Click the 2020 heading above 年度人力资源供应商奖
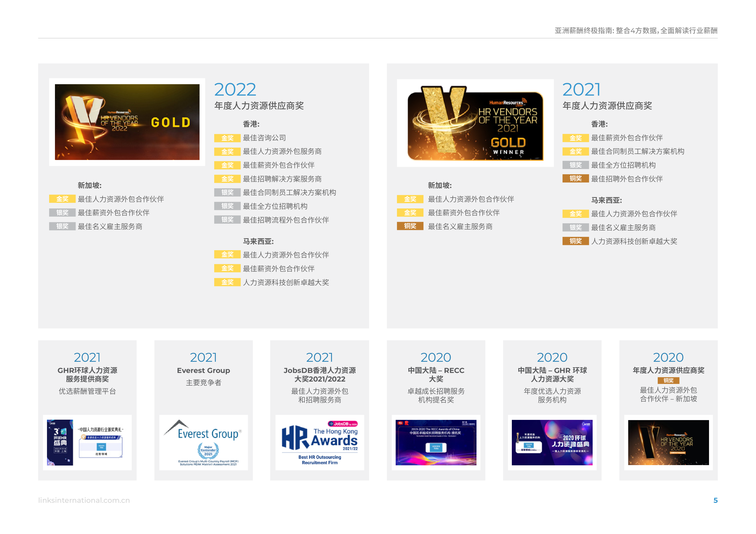 point(669,357)
